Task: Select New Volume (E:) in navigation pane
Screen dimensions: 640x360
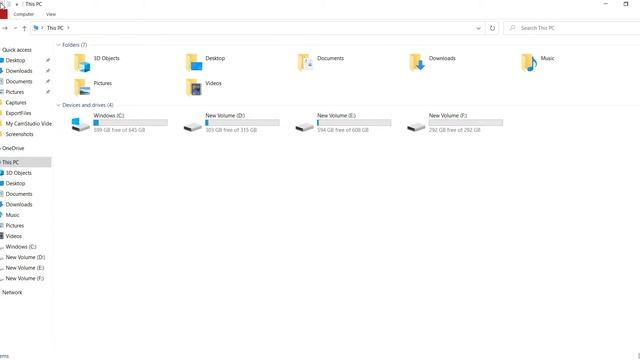Action: pos(25,268)
